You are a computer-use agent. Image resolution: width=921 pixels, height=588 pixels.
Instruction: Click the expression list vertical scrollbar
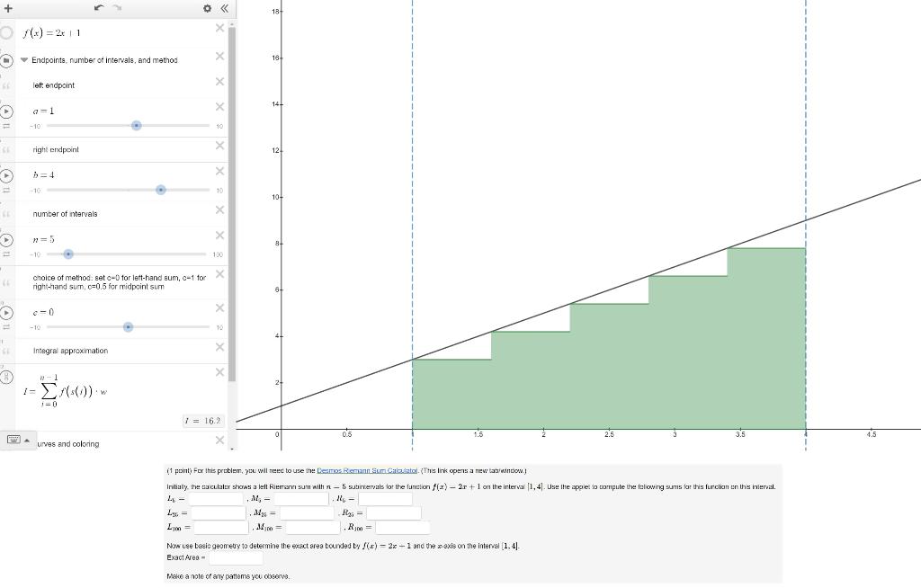click(232, 202)
